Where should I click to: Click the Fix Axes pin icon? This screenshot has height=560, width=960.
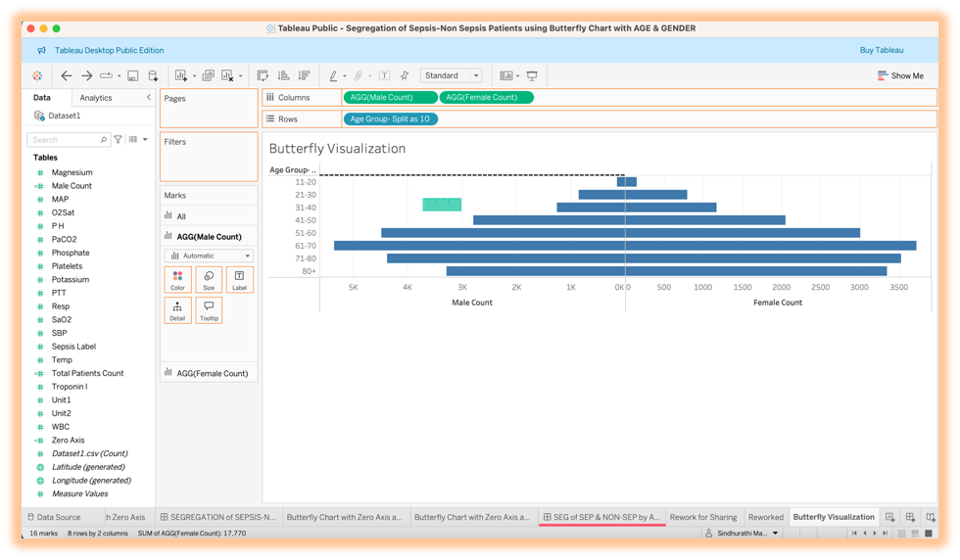404,76
